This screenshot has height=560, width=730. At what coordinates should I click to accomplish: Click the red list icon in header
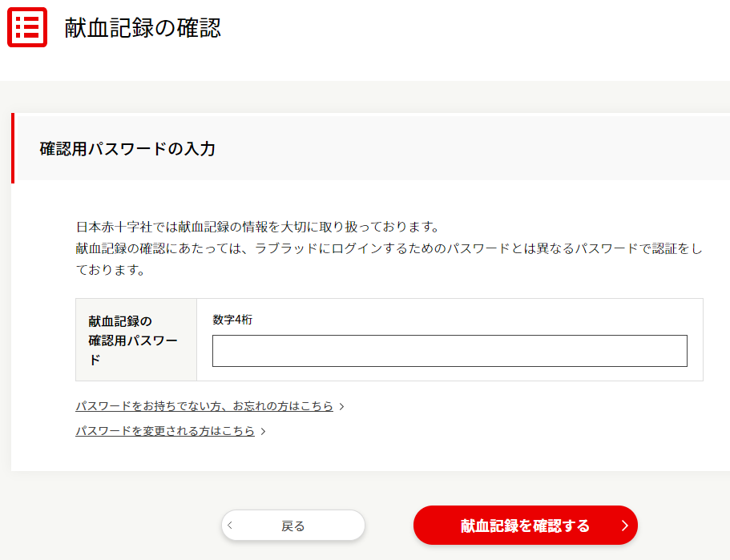pyautogui.click(x=27, y=28)
